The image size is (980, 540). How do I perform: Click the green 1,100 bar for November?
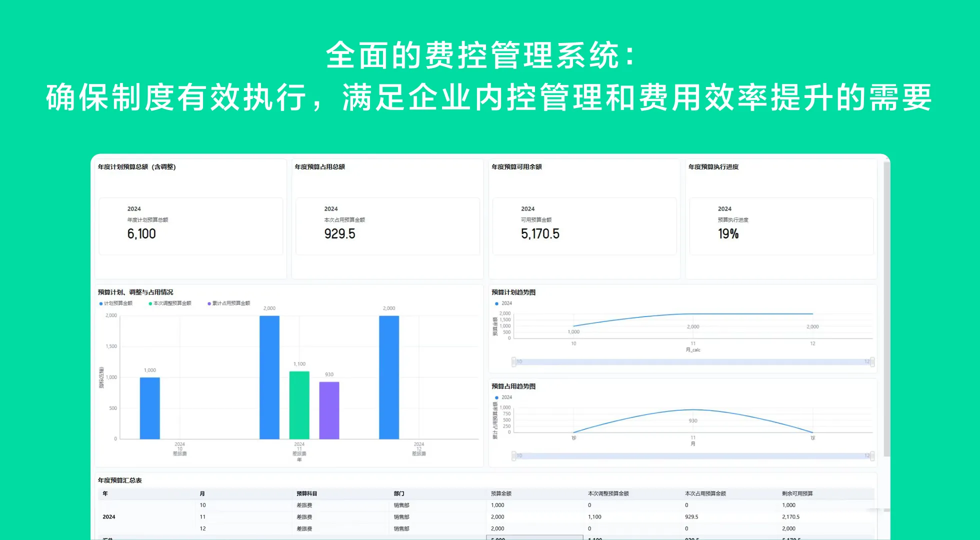coord(299,405)
